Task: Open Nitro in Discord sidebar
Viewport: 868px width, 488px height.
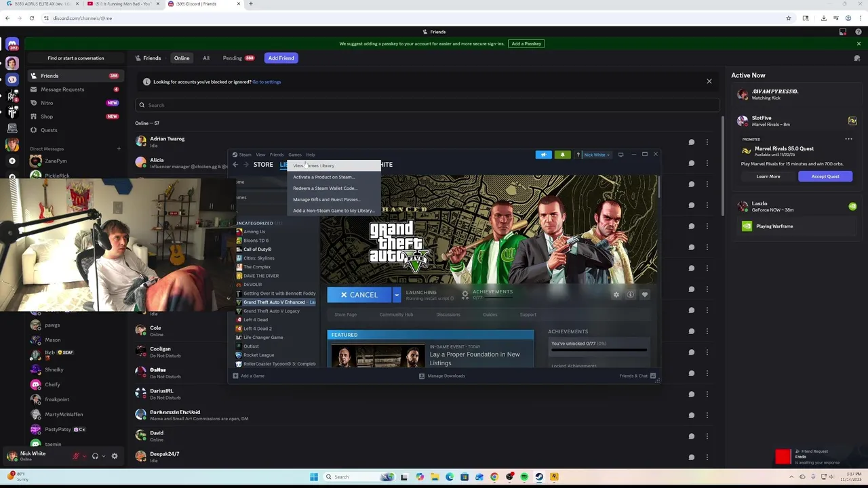Action: pos(75,103)
